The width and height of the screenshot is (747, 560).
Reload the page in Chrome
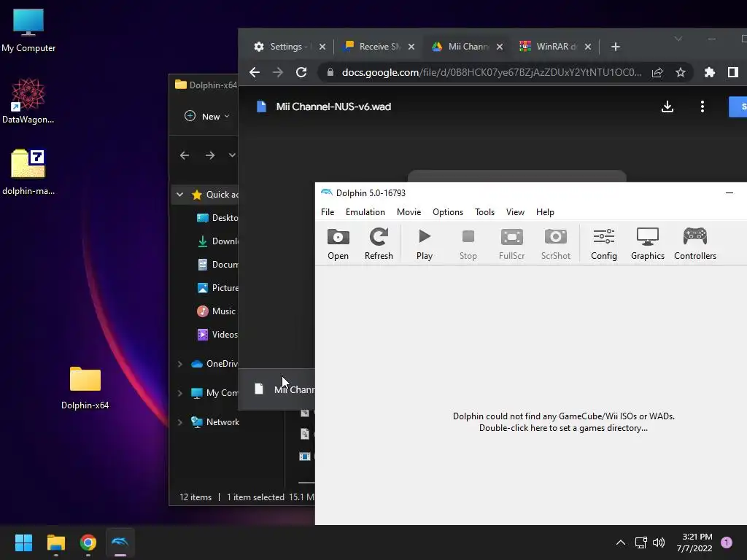pyautogui.click(x=301, y=72)
